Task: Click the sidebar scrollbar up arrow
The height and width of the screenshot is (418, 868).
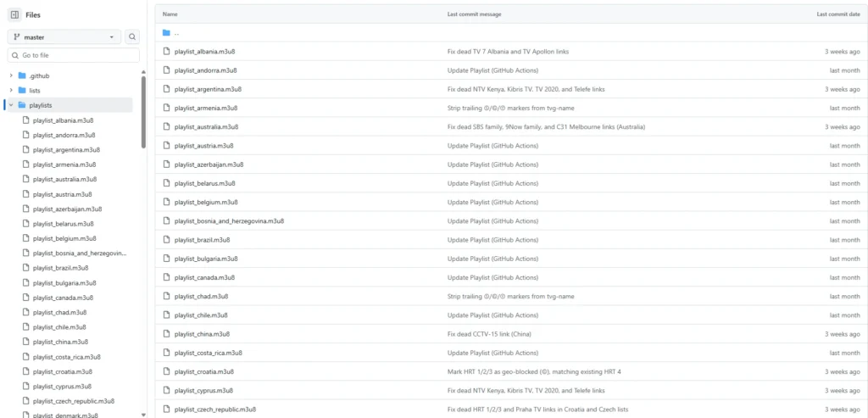Action: pos(144,72)
